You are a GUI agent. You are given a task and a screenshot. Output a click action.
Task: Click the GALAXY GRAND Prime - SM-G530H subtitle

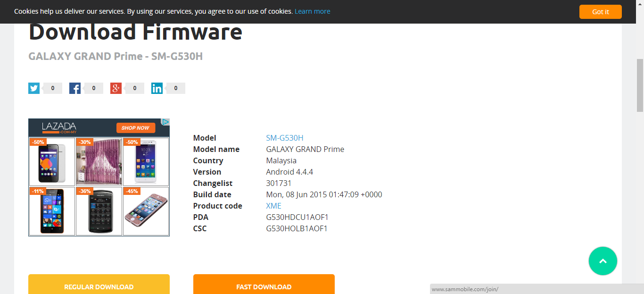pos(116,56)
